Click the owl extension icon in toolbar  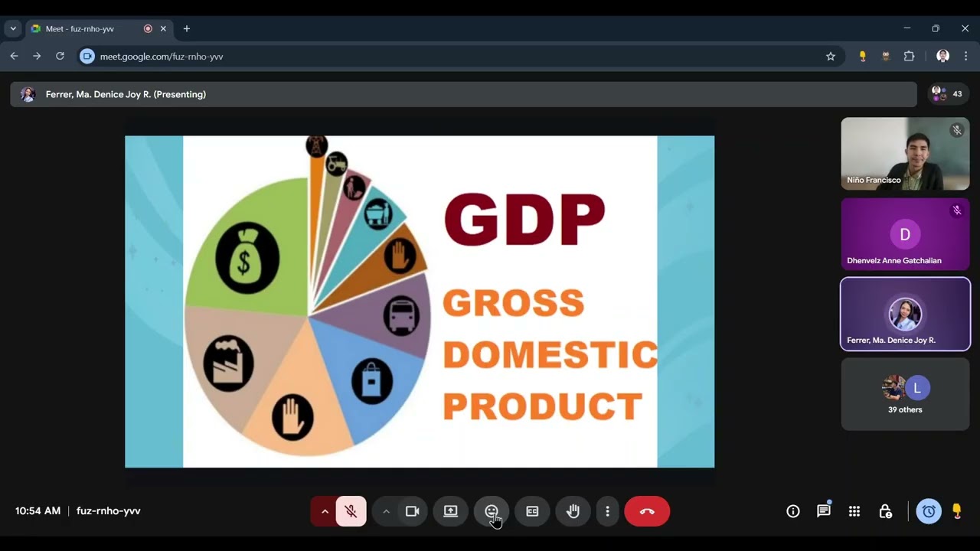click(x=886, y=56)
